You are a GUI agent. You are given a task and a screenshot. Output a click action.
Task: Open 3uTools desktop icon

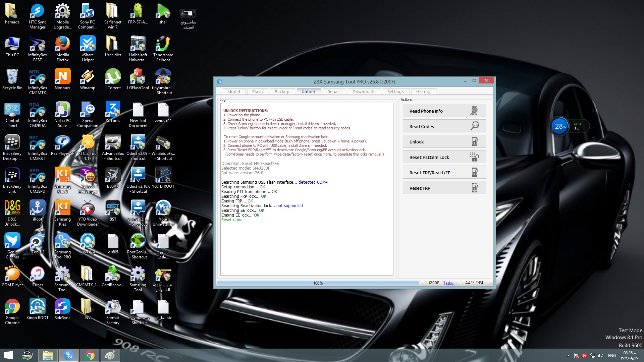[x=113, y=112]
